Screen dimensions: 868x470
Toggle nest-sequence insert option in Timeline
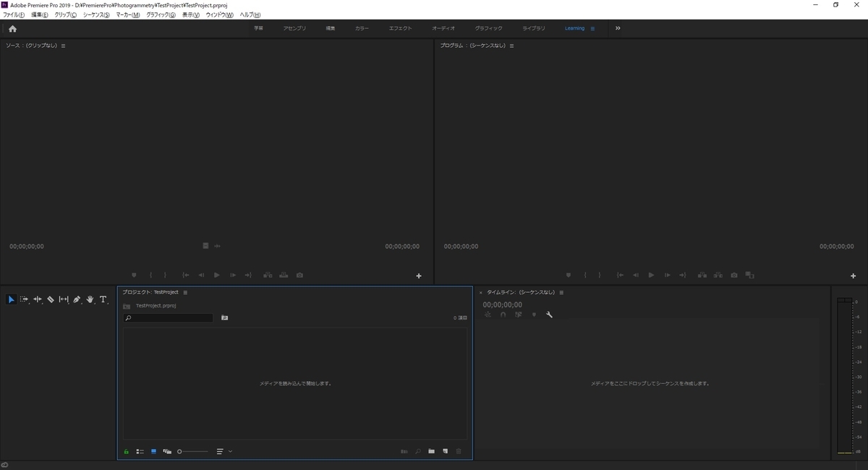[x=488, y=315]
